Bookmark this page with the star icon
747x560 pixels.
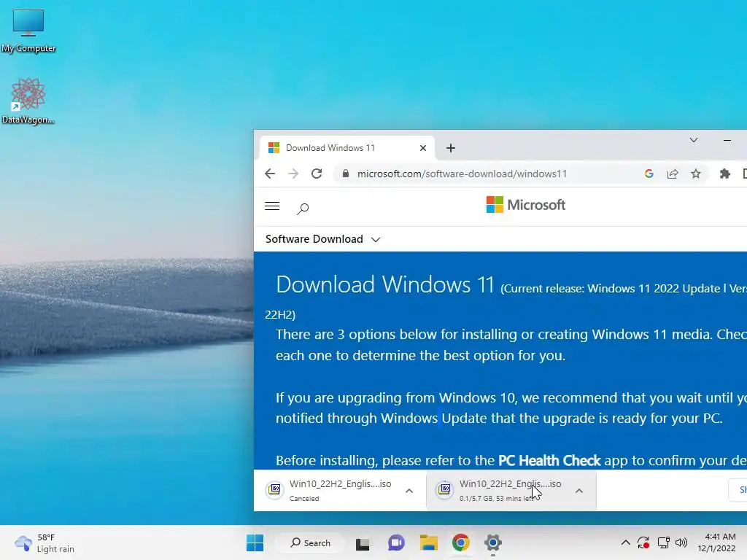[696, 174]
